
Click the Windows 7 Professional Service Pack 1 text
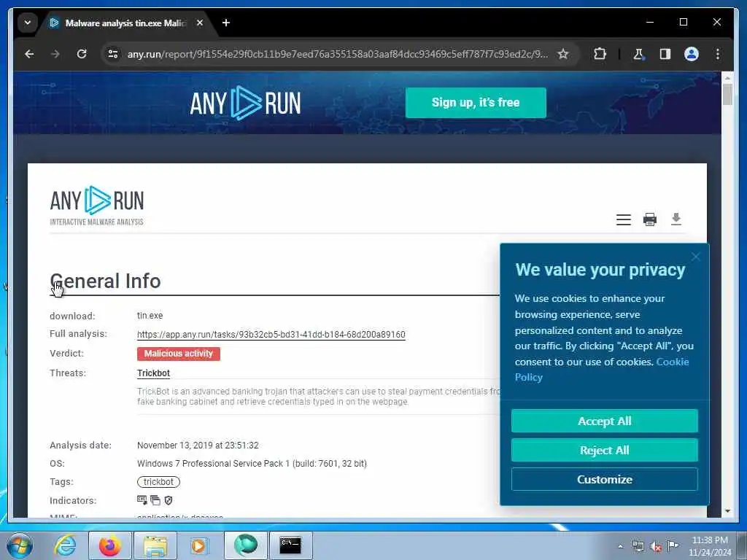[x=252, y=463]
